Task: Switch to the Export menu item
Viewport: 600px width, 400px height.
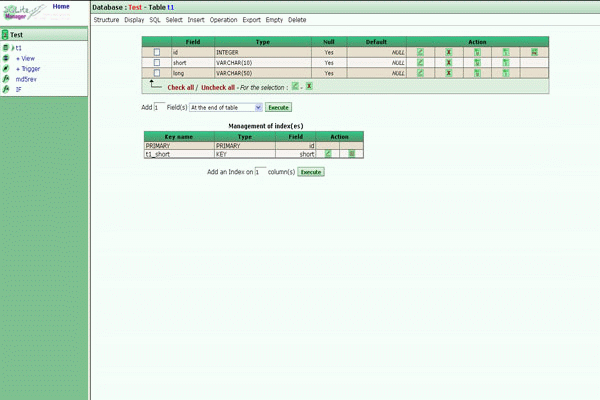Action: (251, 20)
